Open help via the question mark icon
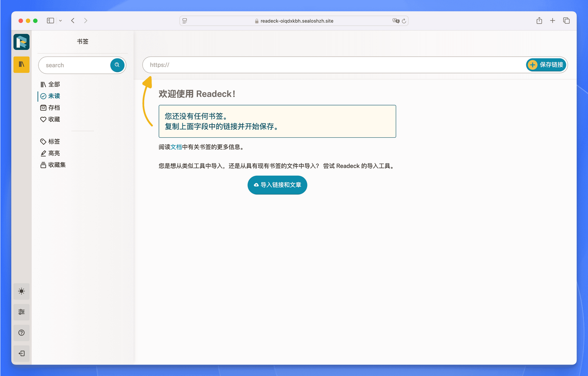This screenshot has height=376, width=588. point(21,332)
